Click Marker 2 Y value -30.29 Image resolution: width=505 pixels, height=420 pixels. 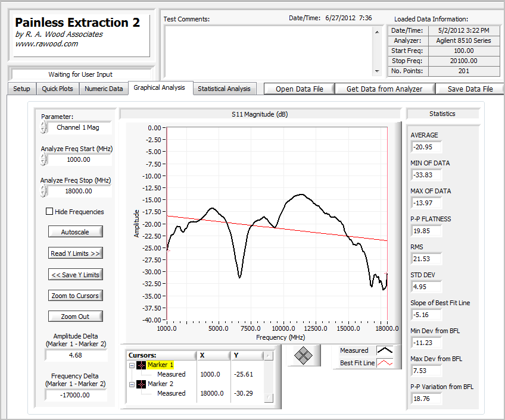click(x=244, y=393)
